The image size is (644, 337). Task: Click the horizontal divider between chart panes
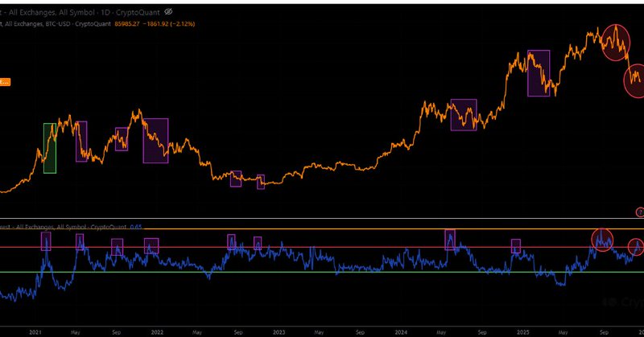[322, 219]
